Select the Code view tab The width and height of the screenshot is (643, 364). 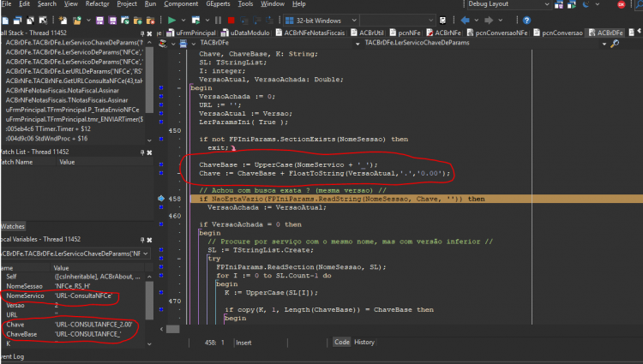[341, 342]
